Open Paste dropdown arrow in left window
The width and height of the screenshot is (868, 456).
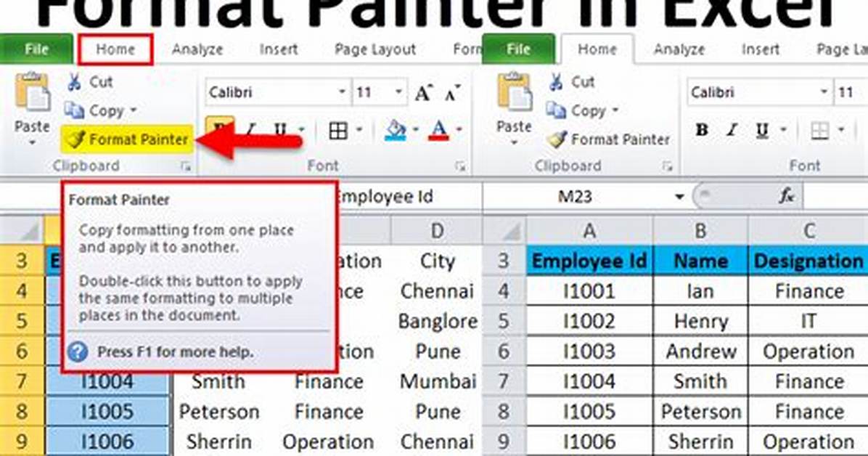(31, 143)
